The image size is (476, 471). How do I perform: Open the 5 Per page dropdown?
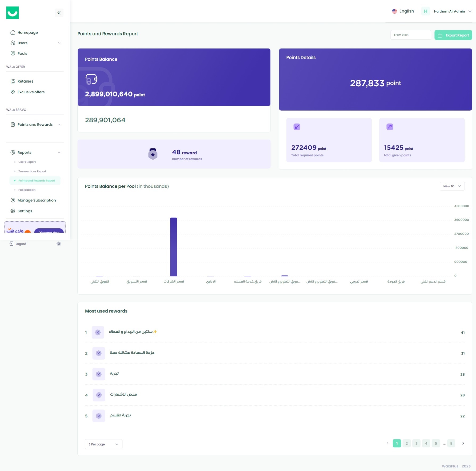click(104, 444)
